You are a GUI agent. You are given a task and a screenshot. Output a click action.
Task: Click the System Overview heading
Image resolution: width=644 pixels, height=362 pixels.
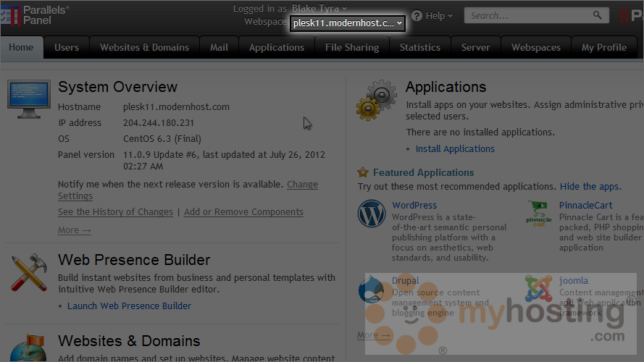[x=117, y=87]
